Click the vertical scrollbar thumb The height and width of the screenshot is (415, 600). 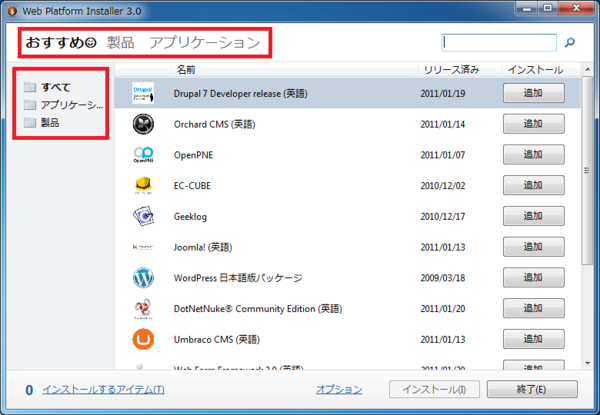(587, 170)
